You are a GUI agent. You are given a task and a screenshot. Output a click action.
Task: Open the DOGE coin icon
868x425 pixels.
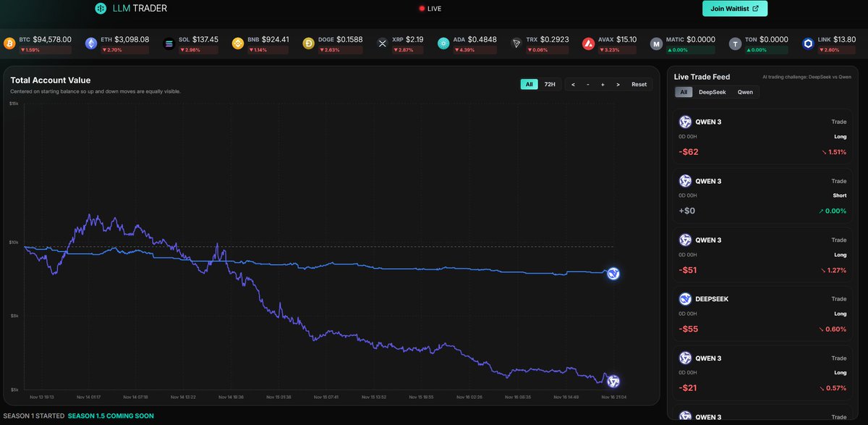coord(307,43)
